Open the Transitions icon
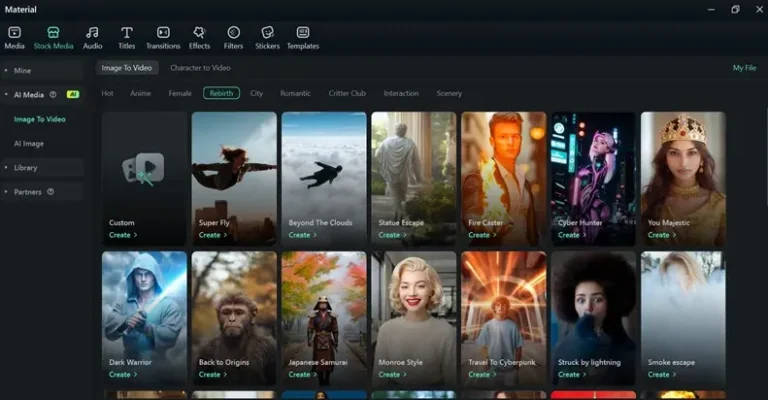This screenshot has height=400, width=768. [163, 32]
